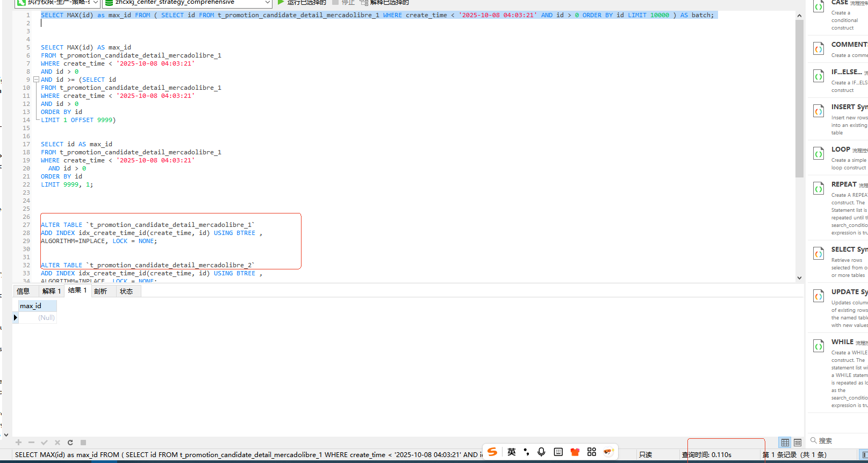Image resolution: width=868 pixels, height=463 pixels.
Task: Toggle the 英 language mode in IME bar
Action: pos(512,452)
